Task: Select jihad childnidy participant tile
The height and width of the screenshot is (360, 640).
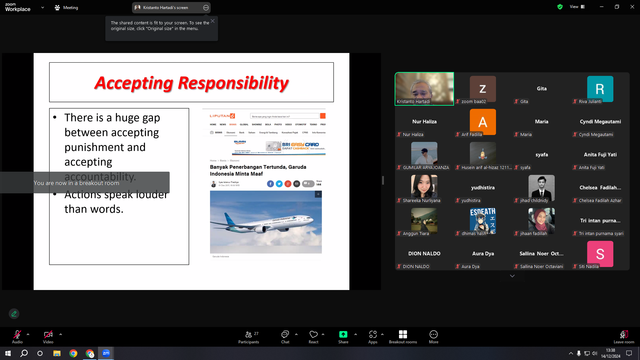Action: (541, 188)
